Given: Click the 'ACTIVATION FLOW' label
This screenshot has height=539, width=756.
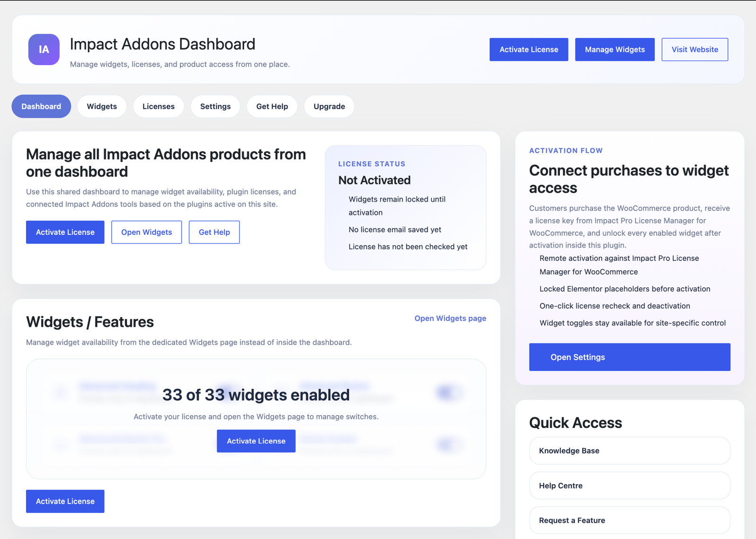Looking at the screenshot, I should (x=566, y=151).
